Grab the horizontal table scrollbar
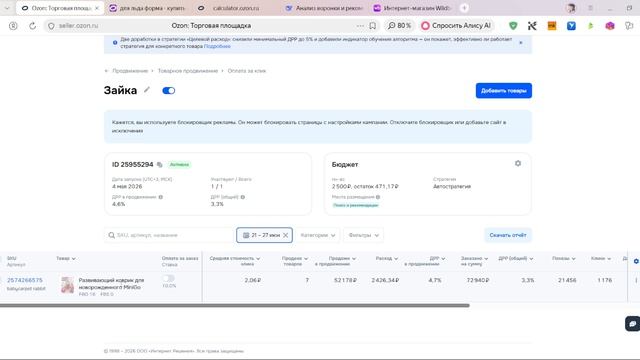Screen dimensions: 640x360 tap(235, 305)
